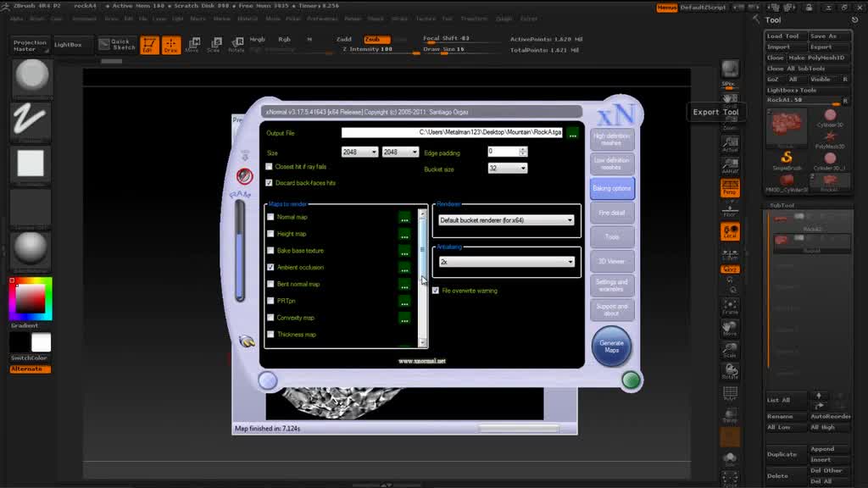The width and height of the screenshot is (868, 488).
Task: Open Ambient occlusion options button
Action: coord(404,268)
